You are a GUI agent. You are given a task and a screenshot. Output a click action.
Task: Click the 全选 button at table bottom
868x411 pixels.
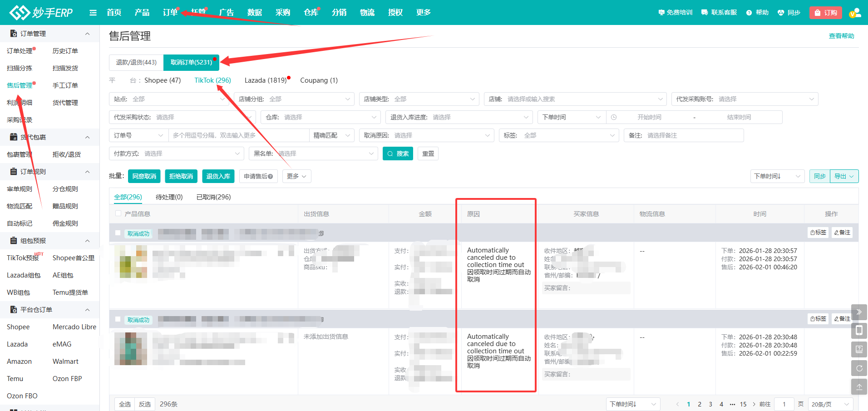[x=125, y=404]
